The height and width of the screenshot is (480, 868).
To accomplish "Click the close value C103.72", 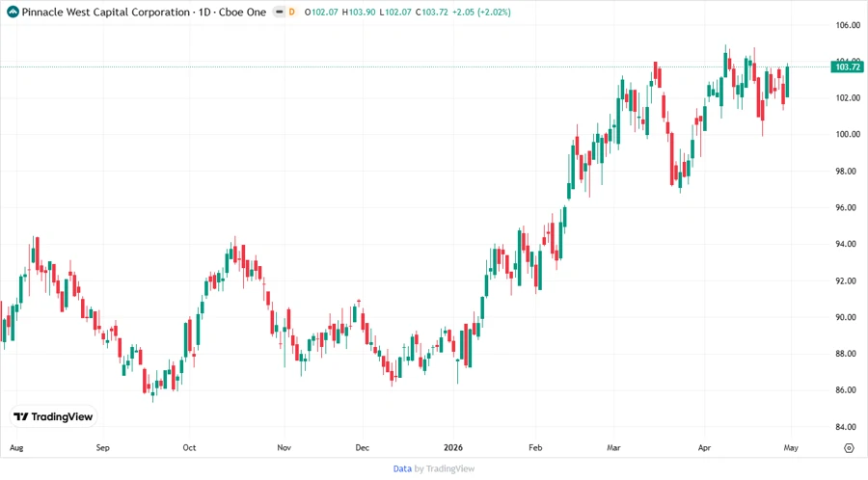I will (x=432, y=12).
